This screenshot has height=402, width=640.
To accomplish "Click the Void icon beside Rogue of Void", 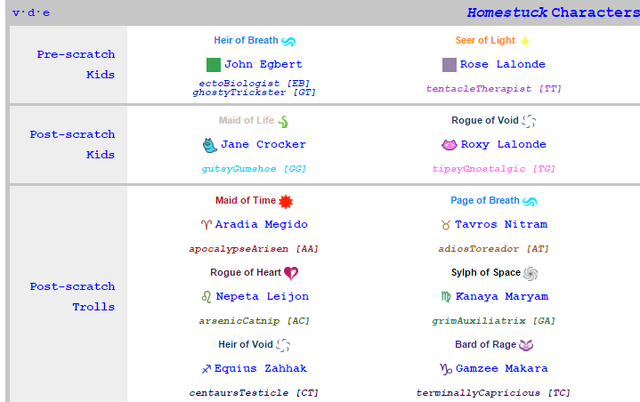I will (x=529, y=121).
